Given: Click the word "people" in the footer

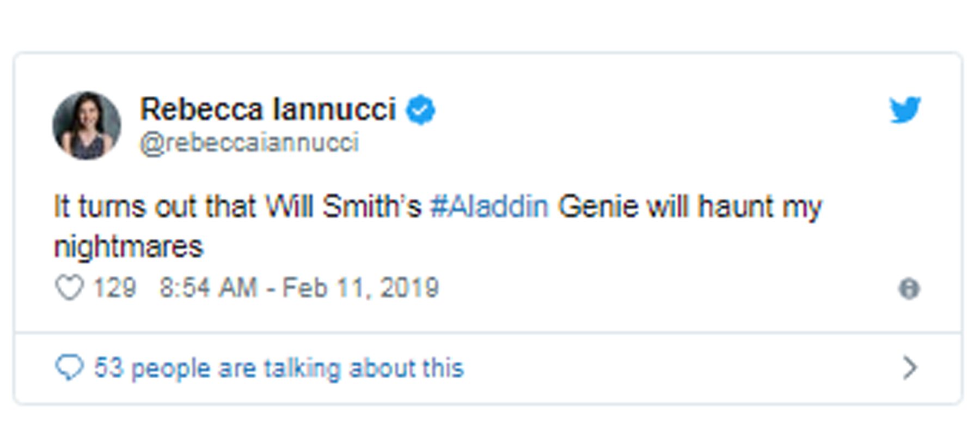Looking at the screenshot, I should coord(170,369).
